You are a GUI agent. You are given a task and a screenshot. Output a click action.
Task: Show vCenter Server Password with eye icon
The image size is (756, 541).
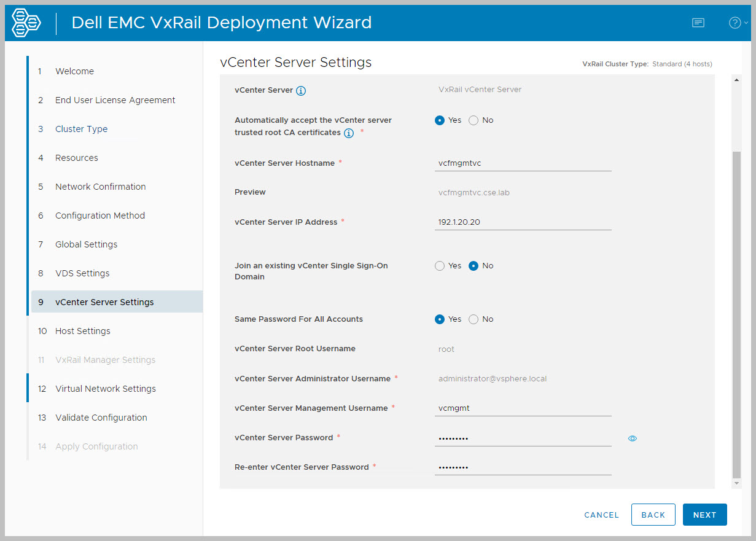[x=633, y=438]
